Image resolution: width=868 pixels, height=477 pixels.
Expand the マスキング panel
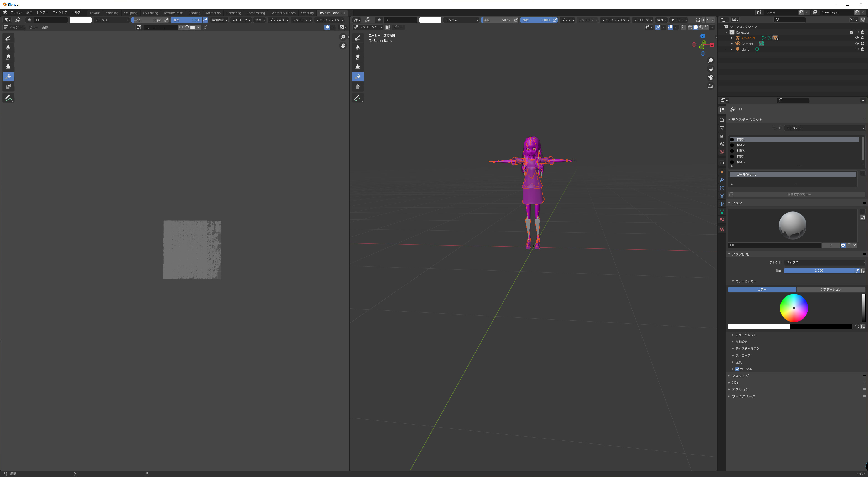[740, 376]
